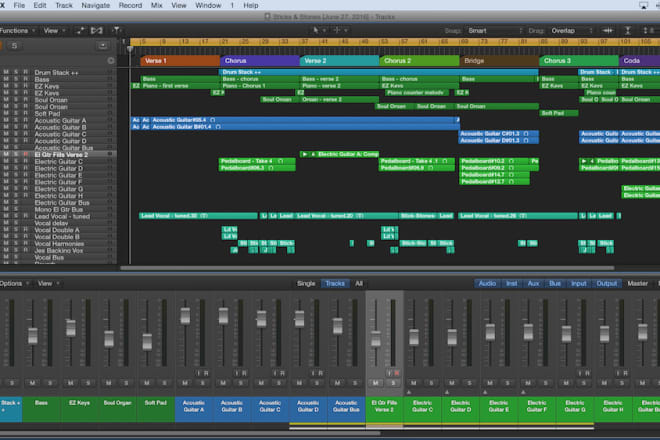Screen dimensions: 660x440
Task: Open the Navigate menu
Action: [x=95, y=5]
